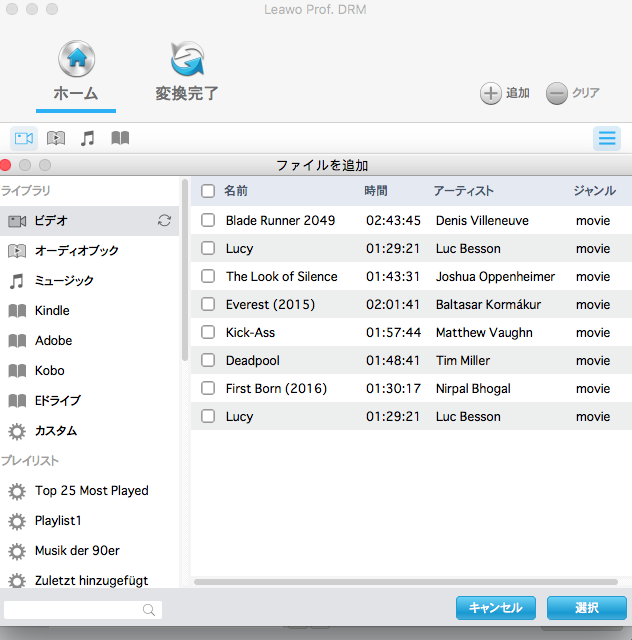
Task: Sort by the 時間 column header
Action: click(x=376, y=191)
